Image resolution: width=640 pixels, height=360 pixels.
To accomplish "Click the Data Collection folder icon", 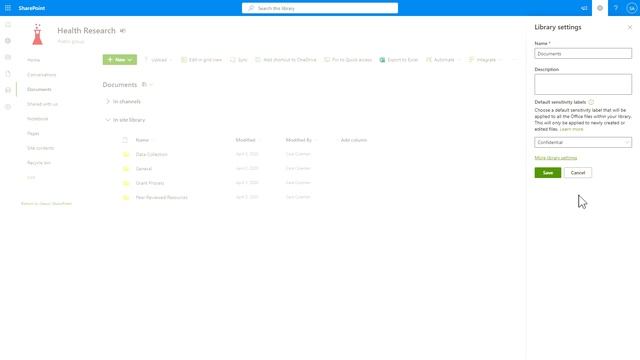I will coord(126,154).
